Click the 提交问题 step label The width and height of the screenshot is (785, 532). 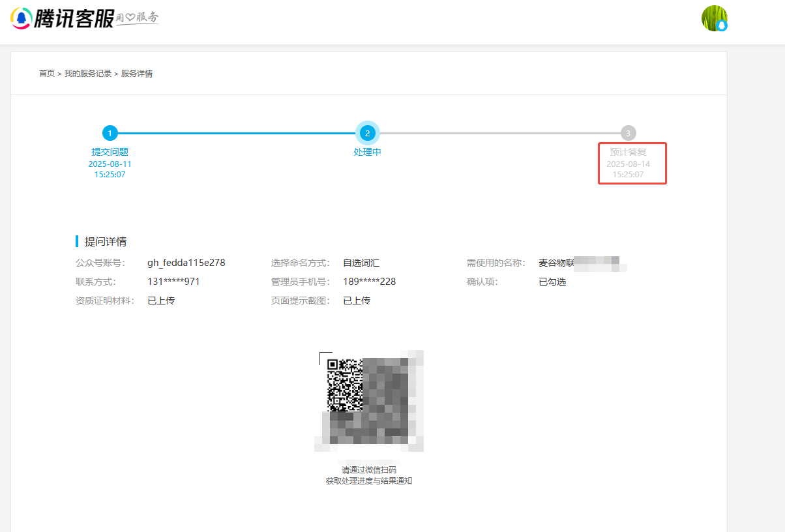pos(110,152)
